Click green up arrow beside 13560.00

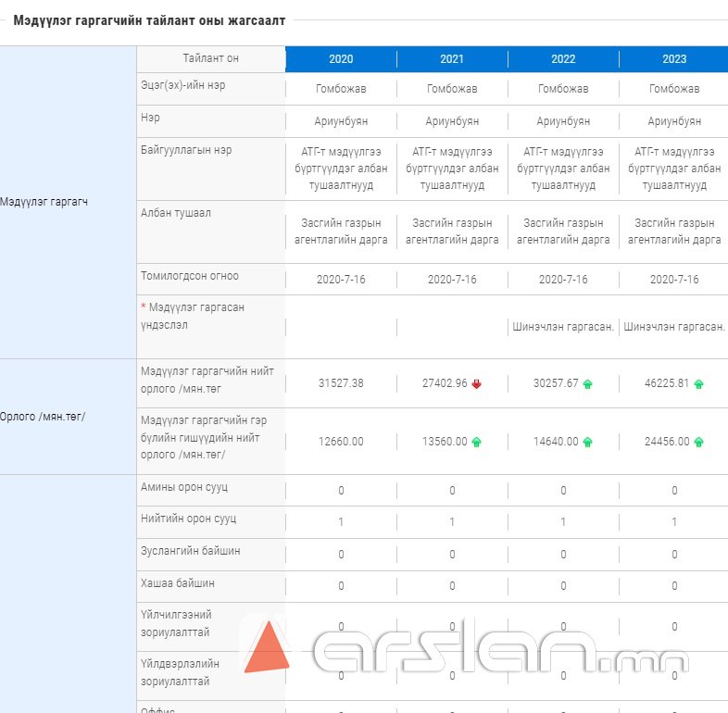477,443
